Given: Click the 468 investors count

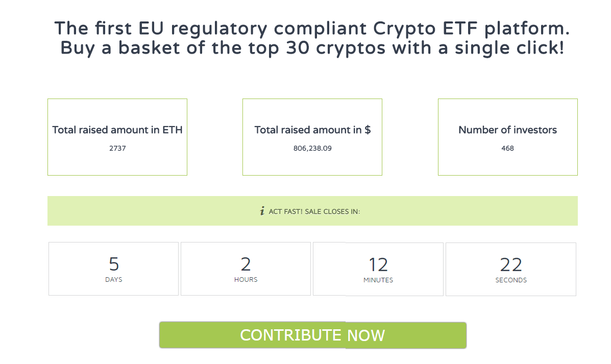Looking at the screenshot, I should (508, 148).
